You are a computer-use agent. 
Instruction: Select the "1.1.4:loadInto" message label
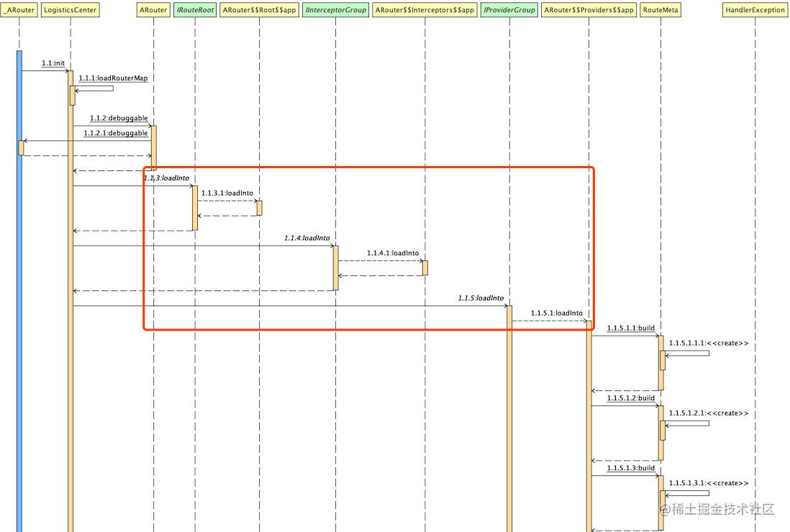307,238
